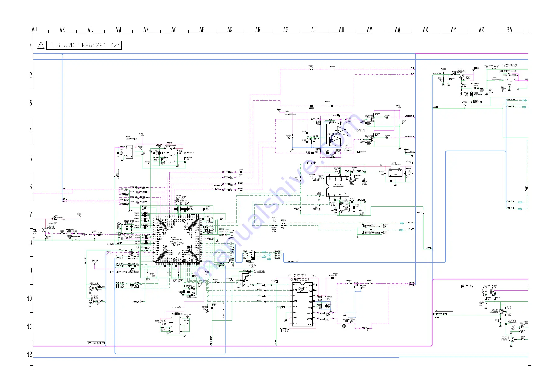Click the lower R op-amp triangle in IC2011

pyautogui.click(x=336, y=139)
